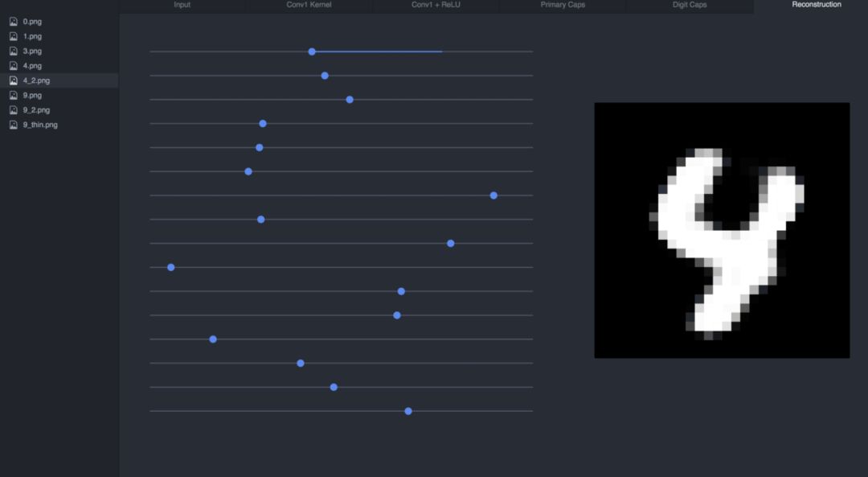
Task: Click the tenth slider's handle at far left
Action: point(171,268)
